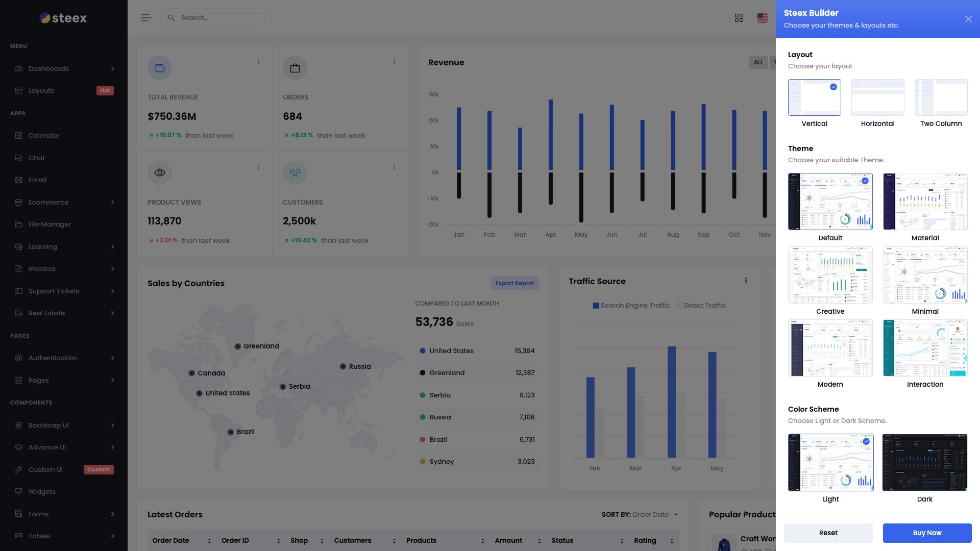Click the Steex logo in the sidebar
980x551 pixels.
pyautogui.click(x=62, y=17)
